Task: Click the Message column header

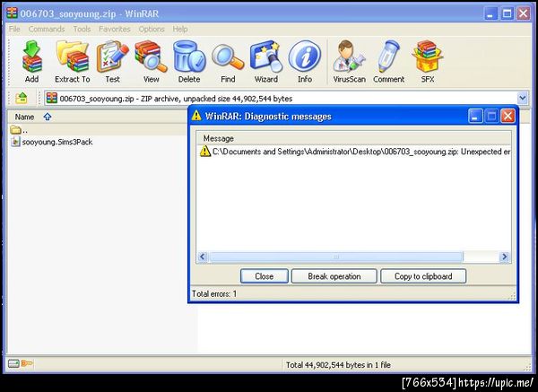Action: pyautogui.click(x=353, y=138)
